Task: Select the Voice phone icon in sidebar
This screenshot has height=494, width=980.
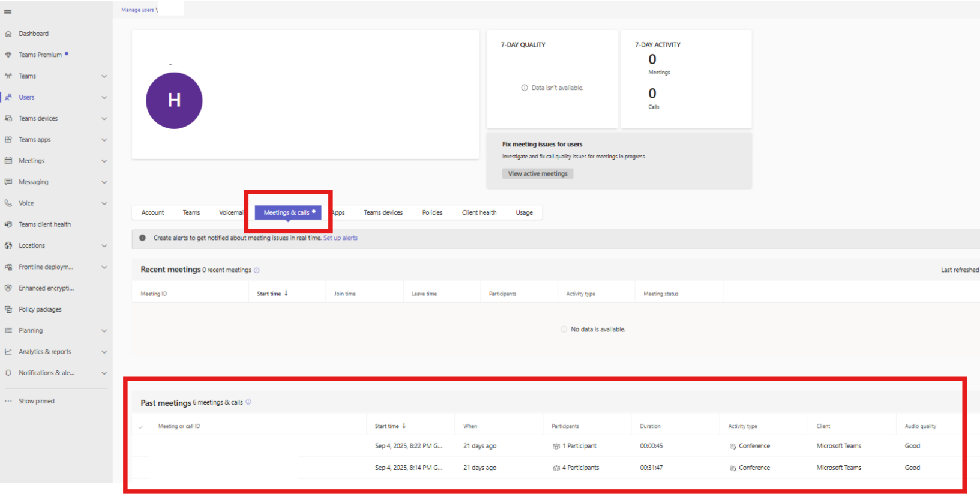Action: click(8, 203)
